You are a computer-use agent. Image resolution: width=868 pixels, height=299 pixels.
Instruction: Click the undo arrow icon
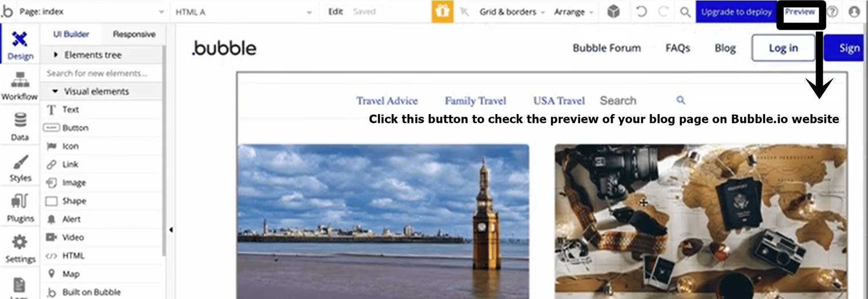(641, 11)
